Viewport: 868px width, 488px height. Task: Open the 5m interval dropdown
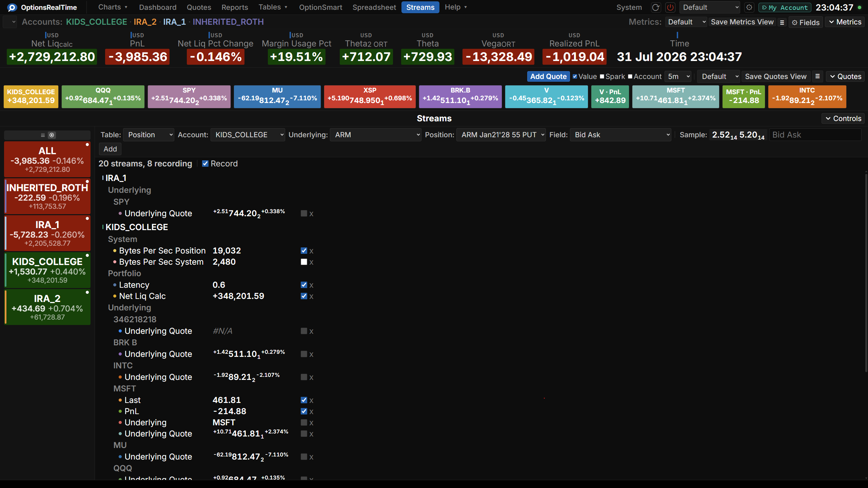click(x=678, y=77)
